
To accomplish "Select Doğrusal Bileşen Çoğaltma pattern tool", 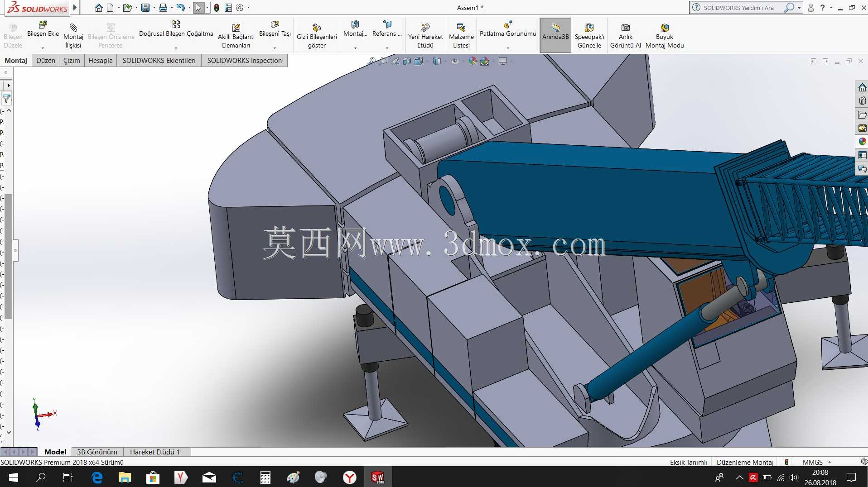I will [x=176, y=29].
